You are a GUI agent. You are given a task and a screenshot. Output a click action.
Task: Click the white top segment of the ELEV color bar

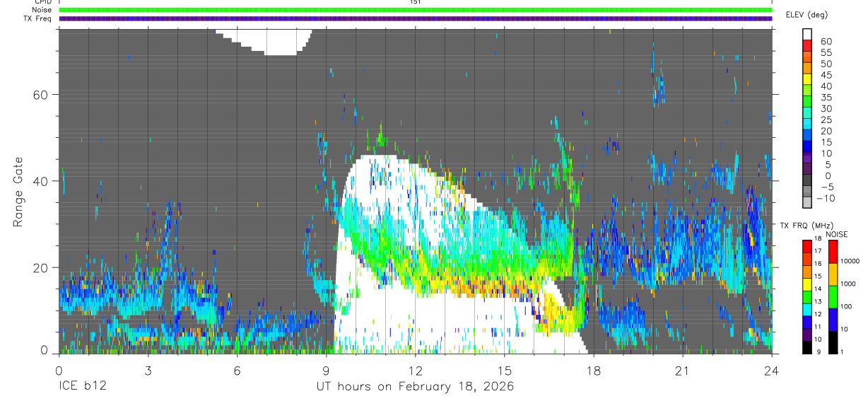click(x=807, y=34)
